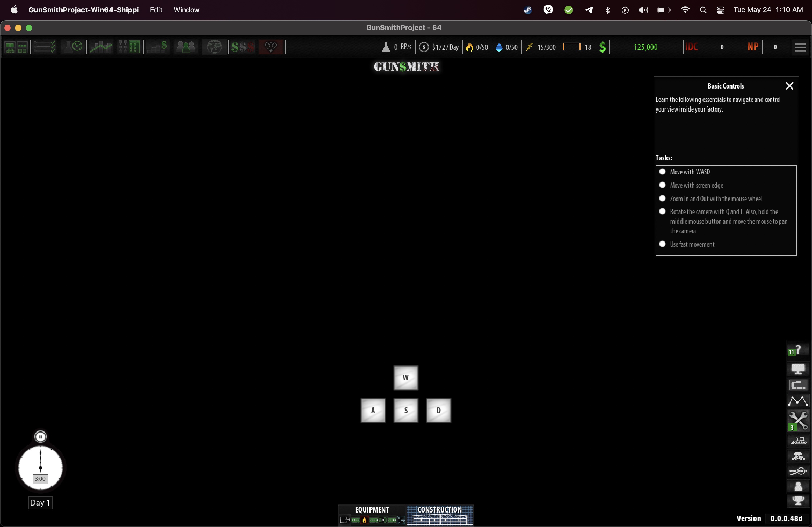Open the magnifier inspect line icon

click(798, 471)
